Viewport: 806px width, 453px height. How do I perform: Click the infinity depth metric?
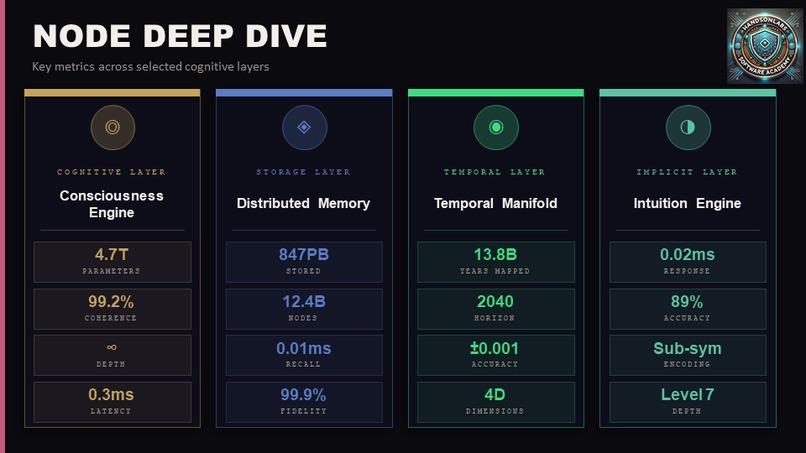pos(112,355)
